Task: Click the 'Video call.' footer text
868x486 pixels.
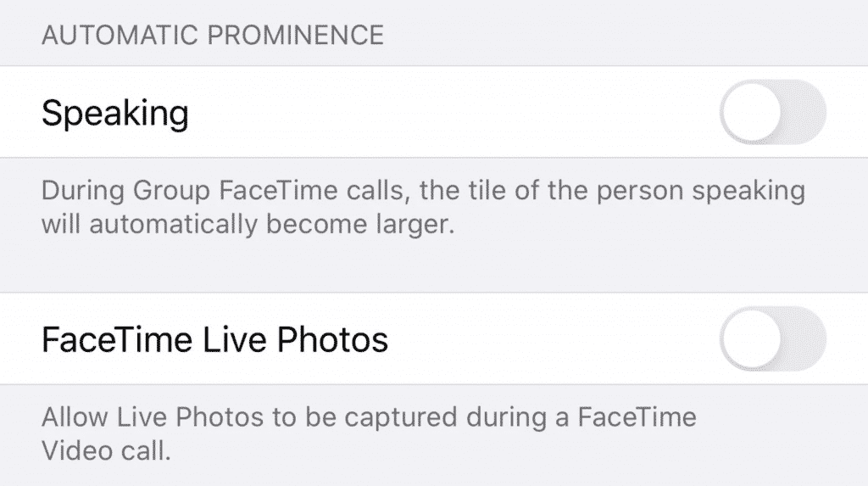Action: click(x=106, y=450)
